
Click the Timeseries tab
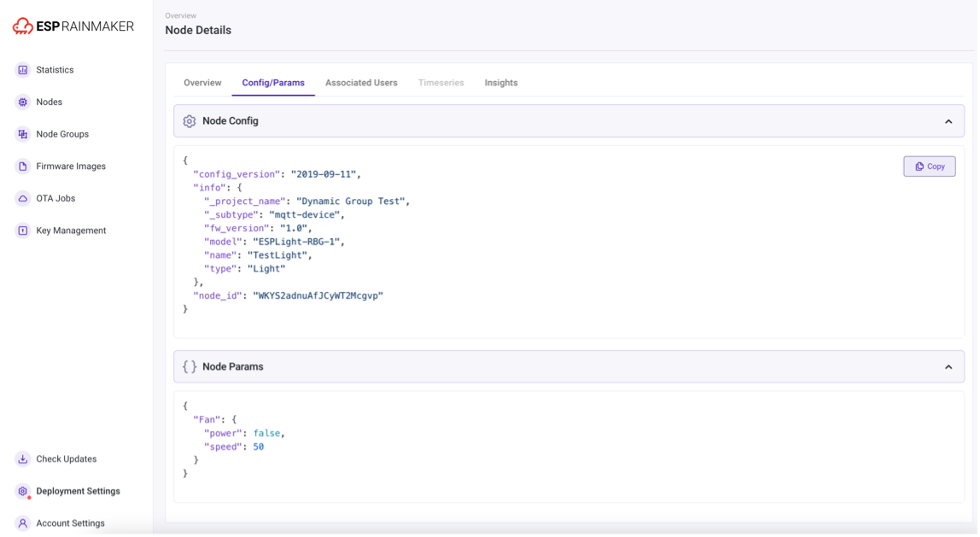(441, 83)
